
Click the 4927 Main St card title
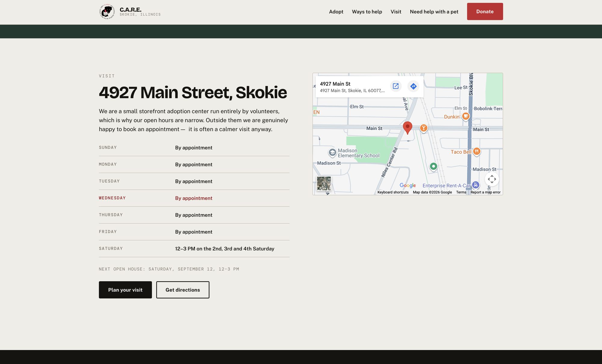[335, 84]
